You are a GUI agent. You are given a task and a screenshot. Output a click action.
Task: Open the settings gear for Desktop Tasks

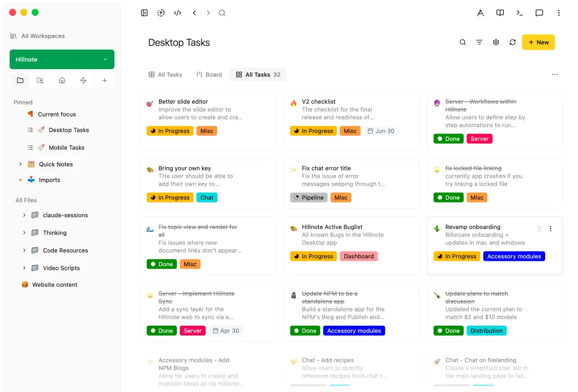pos(496,42)
